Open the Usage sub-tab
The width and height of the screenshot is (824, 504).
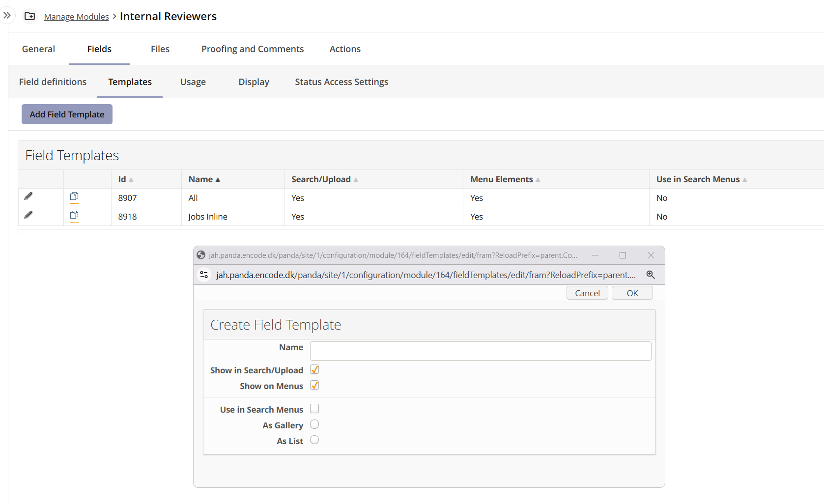coord(193,82)
